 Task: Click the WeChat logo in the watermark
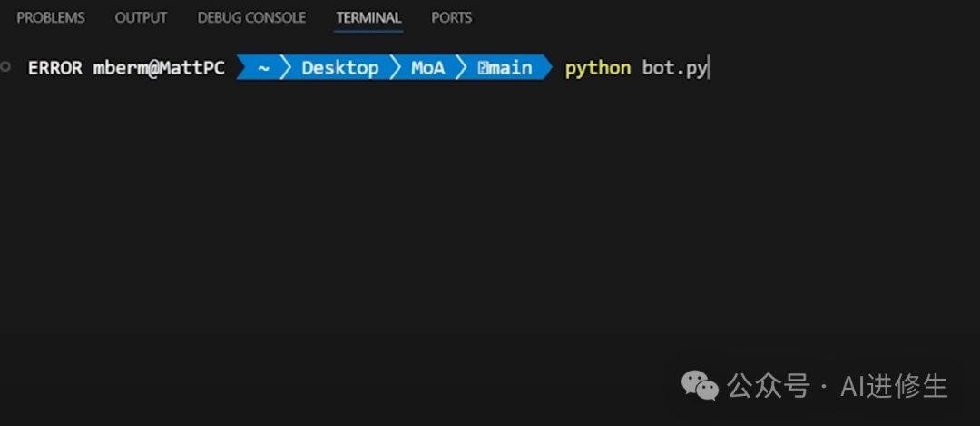click(700, 386)
